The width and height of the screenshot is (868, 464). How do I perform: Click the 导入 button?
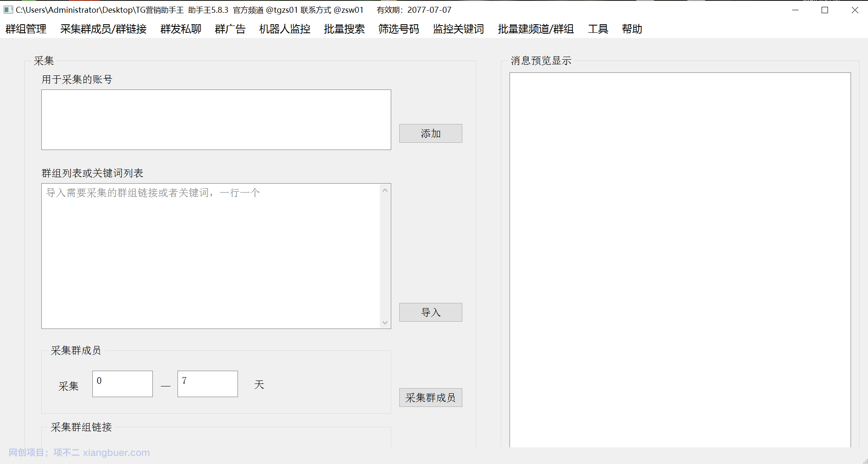tap(431, 312)
